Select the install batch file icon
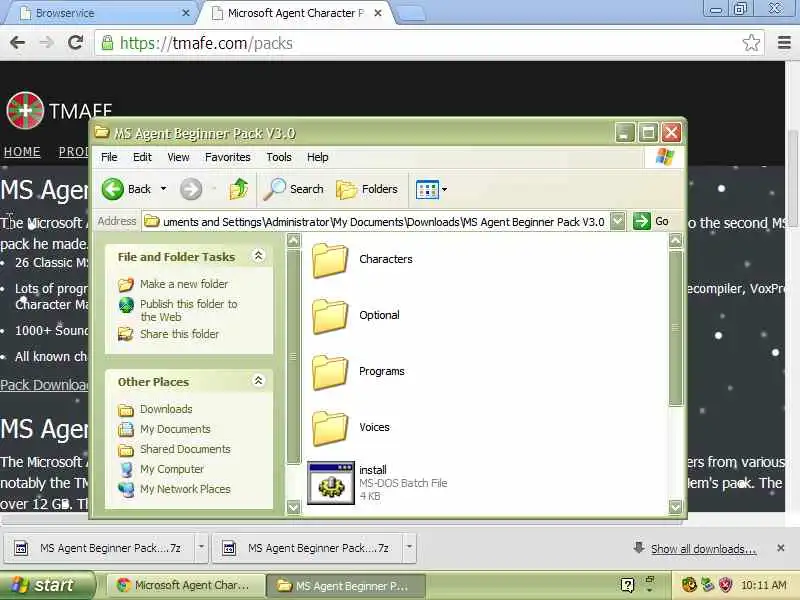This screenshot has height=600, width=800. [331, 483]
